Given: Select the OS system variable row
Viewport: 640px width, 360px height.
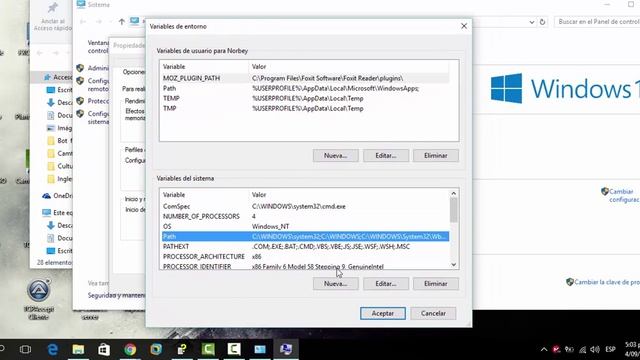Looking at the screenshot, I should (305, 227).
